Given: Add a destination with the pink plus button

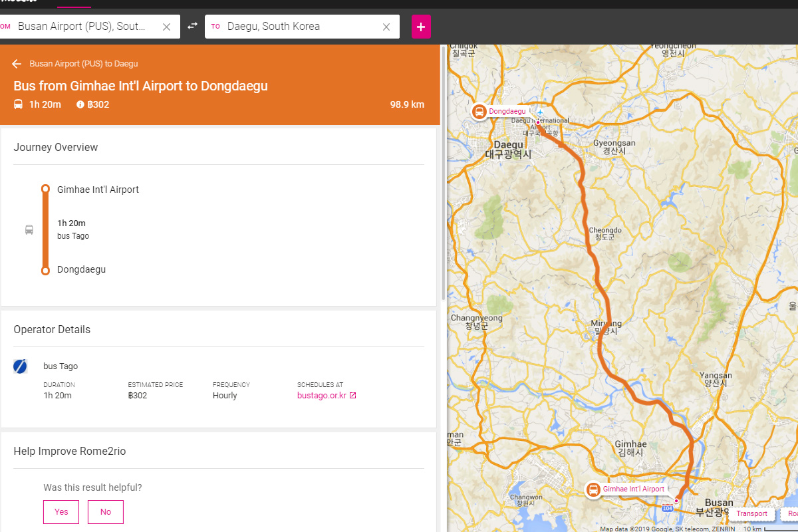Looking at the screenshot, I should coord(421,27).
